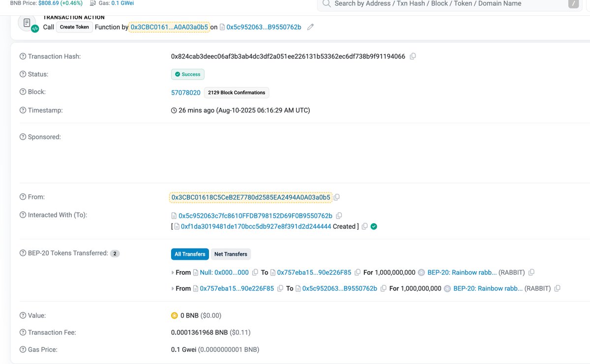This screenshot has height=364, width=590.
Task: Open the Null: 0x000...000 address link
Action: pyautogui.click(x=224, y=273)
